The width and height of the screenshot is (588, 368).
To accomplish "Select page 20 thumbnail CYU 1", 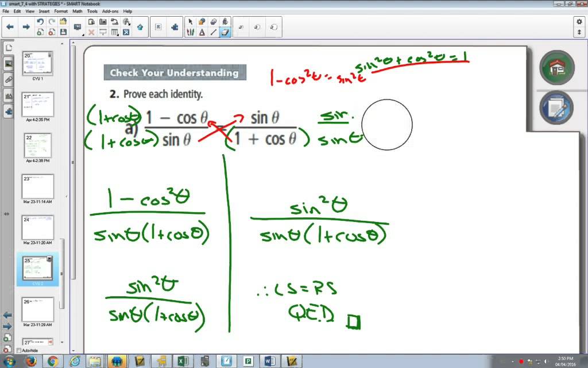I will 37,63.
